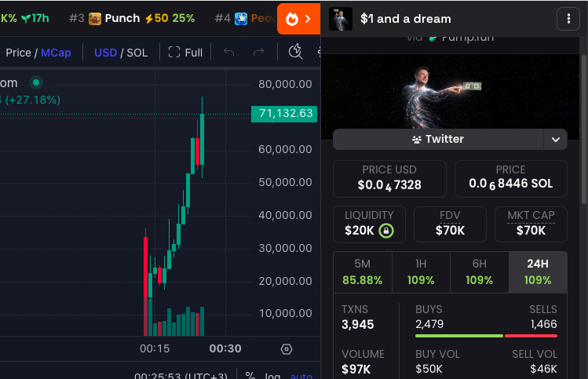The width and height of the screenshot is (588, 379).
Task: Click the Punch token icon in trending
Action: point(95,18)
